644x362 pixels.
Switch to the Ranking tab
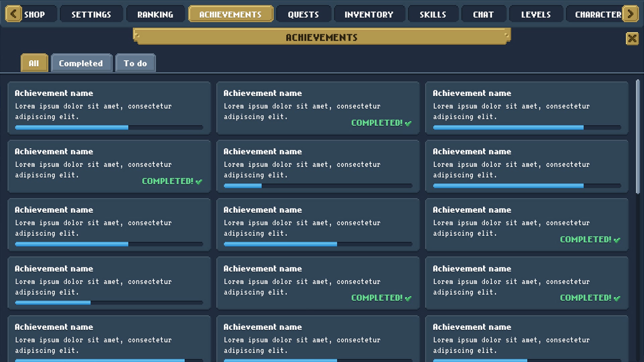pyautogui.click(x=155, y=14)
